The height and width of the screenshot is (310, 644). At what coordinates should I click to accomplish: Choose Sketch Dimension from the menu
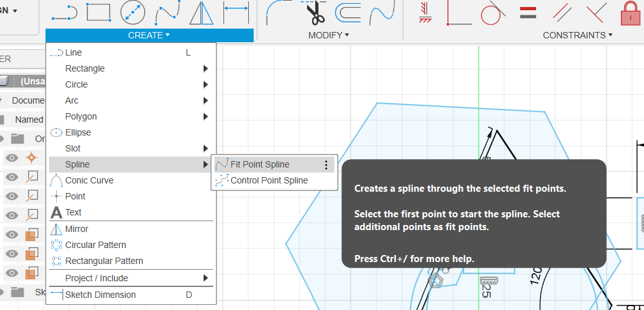(x=131, y=295)
